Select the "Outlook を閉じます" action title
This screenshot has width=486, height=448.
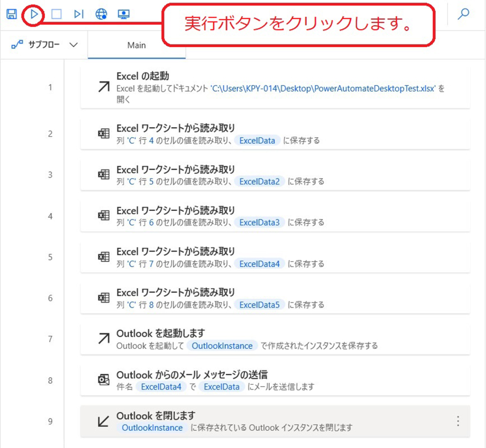[156, 416]
